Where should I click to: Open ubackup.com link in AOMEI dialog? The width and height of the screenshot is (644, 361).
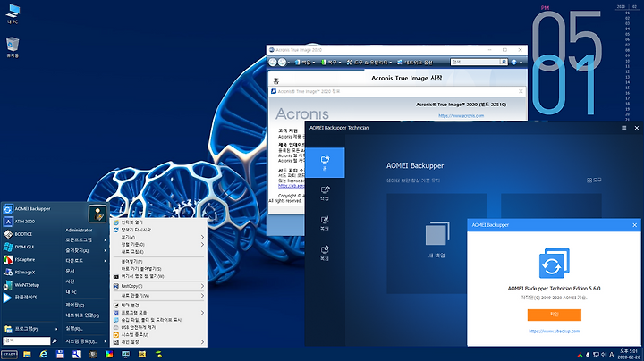pyautogui.click(x=554, y=331)
